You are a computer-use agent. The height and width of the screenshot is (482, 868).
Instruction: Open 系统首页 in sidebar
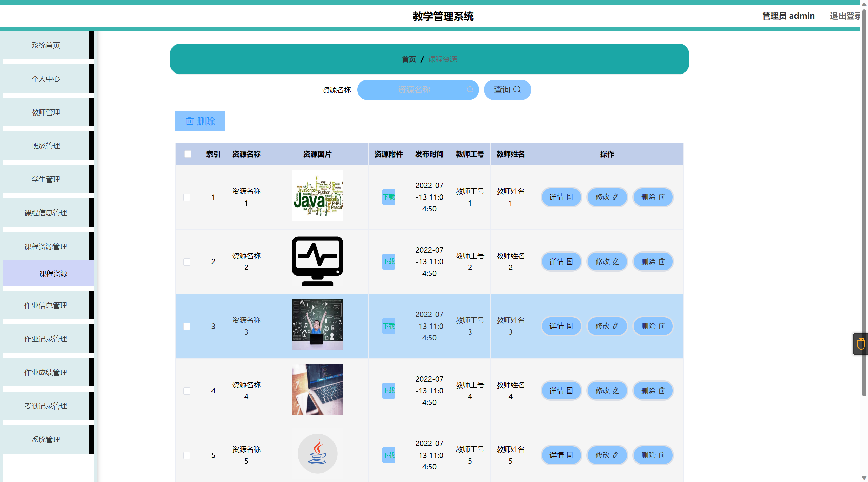pos(46,45)
